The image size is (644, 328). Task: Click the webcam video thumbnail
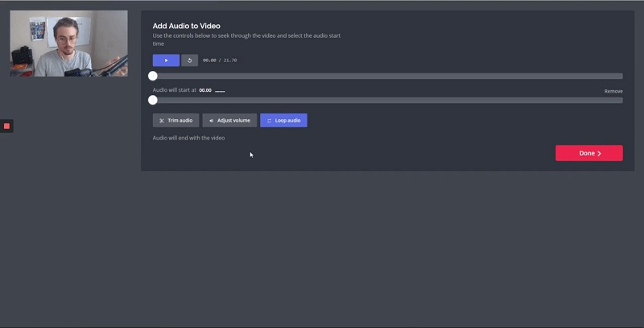click(x=68, y=43)
